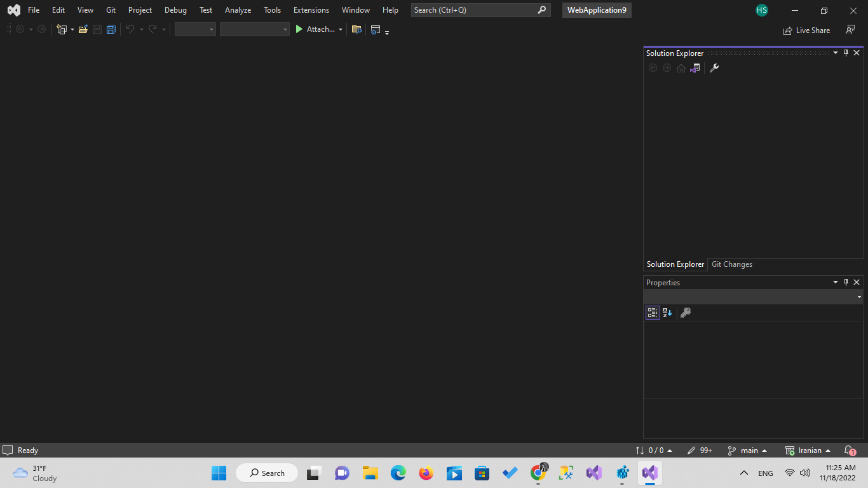868x488 pixels.
Task: Open Google Chrome from the taskbar
Action: coord(538,473)
